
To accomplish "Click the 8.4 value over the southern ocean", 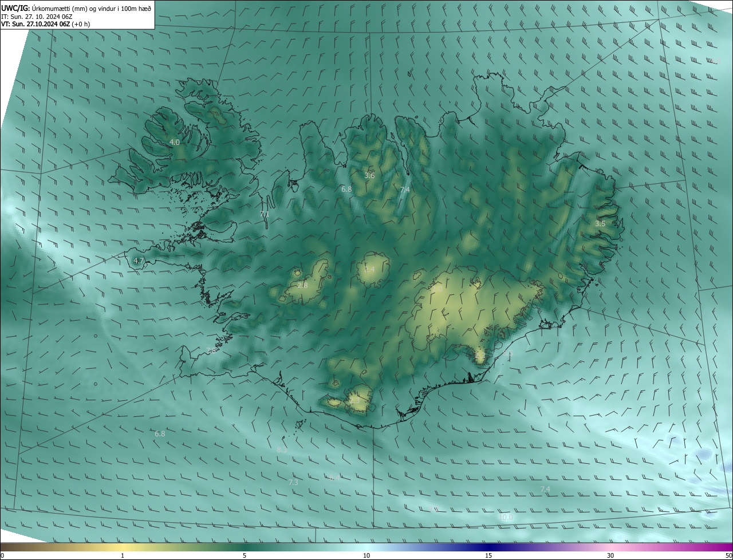I will click(x=334, y=477).
